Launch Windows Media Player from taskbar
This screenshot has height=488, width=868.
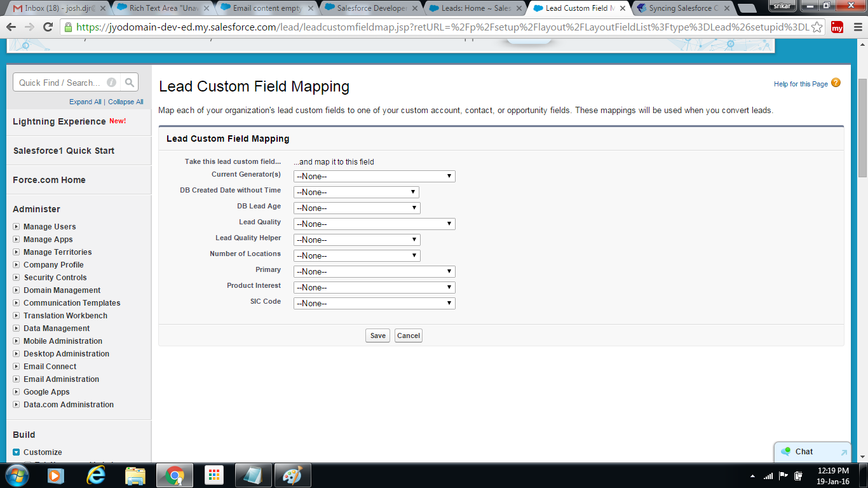(56, 475)
